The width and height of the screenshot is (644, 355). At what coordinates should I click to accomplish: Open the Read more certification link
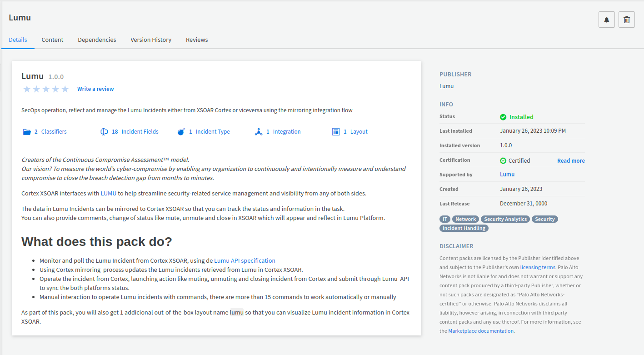tap(571, 160)
